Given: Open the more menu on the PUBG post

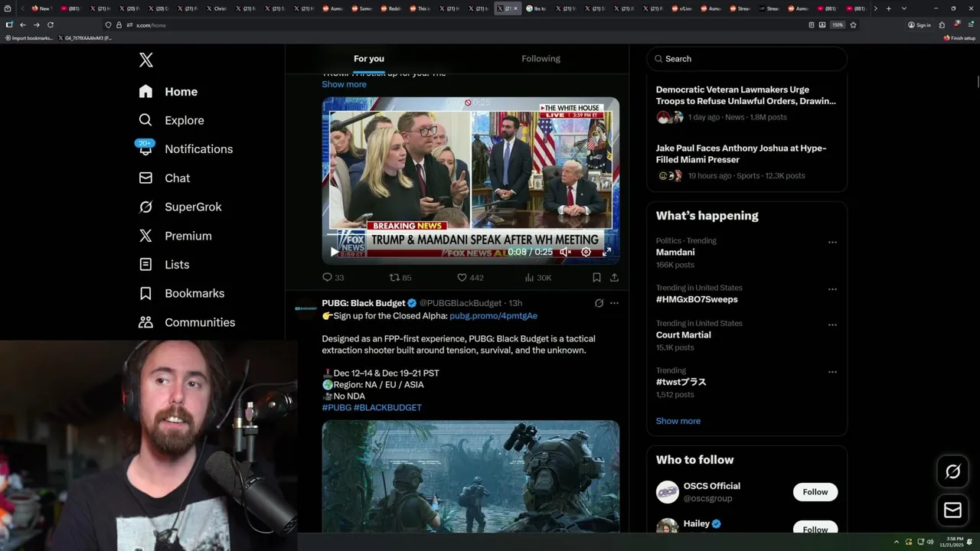Looking at the screenshot, I should (614, 303).
